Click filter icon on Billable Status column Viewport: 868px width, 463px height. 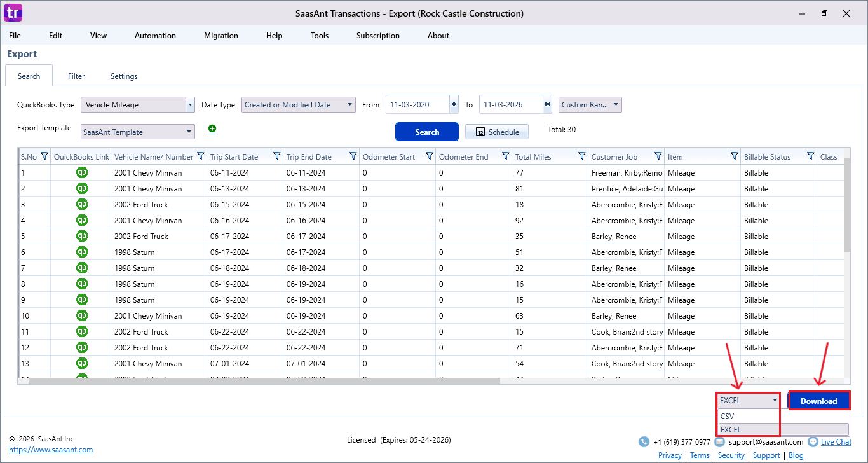point(810,156)
